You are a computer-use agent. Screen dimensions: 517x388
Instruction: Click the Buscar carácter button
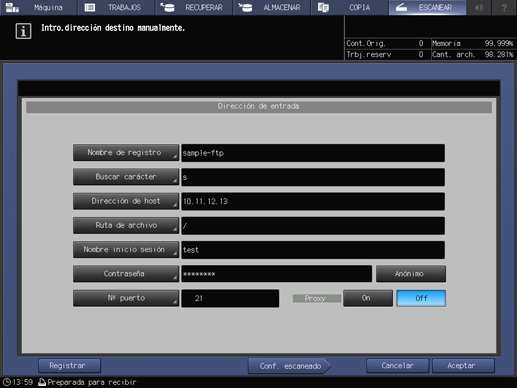(x=126, y=177)
